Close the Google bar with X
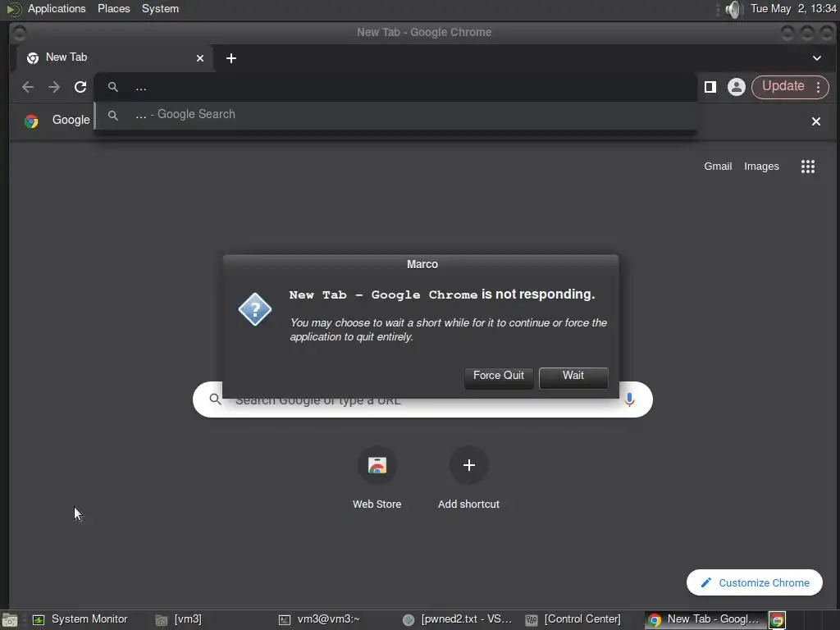The width and height of the screenshot is (840, 630). [816, 121]
